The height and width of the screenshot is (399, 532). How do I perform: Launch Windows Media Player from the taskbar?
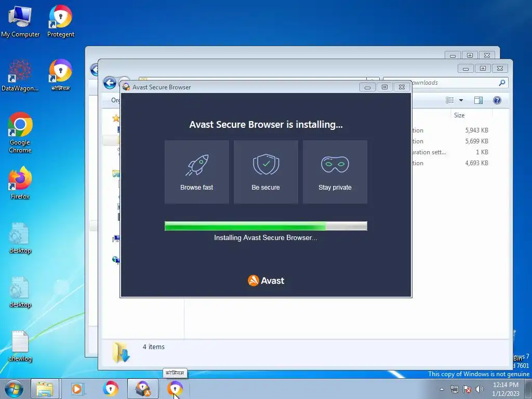(77, 389)
